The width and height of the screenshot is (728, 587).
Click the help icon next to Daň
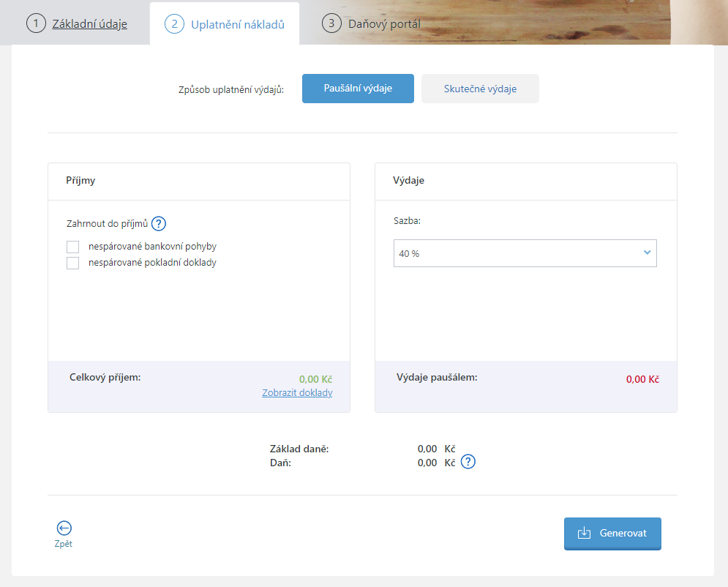[x=468, y=462]
